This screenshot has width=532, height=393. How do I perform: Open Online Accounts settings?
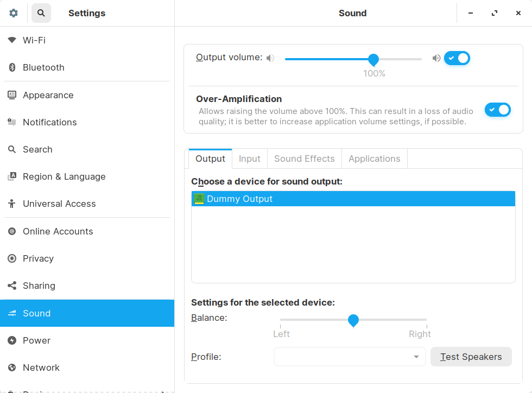click(x=58, y=231)
